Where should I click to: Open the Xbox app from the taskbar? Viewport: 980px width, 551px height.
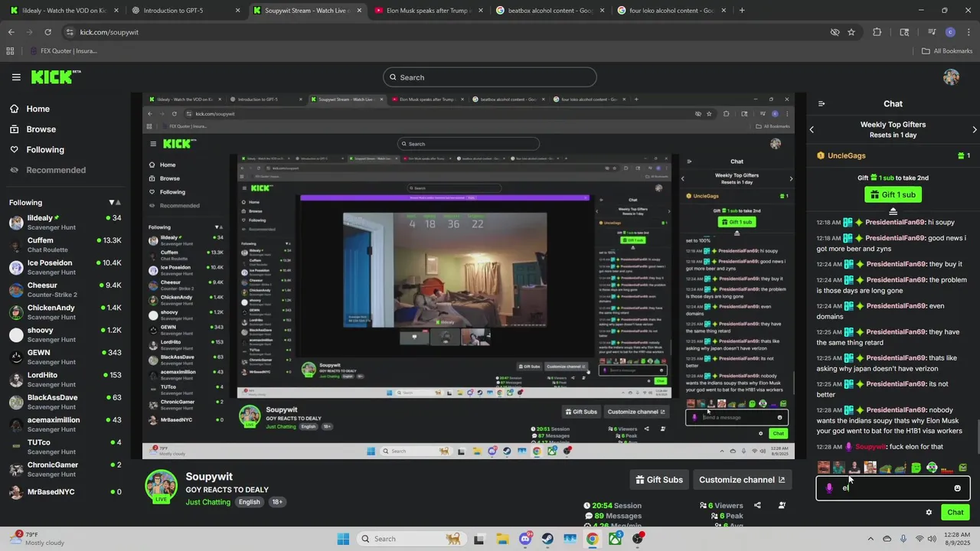click(x=616, y=539)
